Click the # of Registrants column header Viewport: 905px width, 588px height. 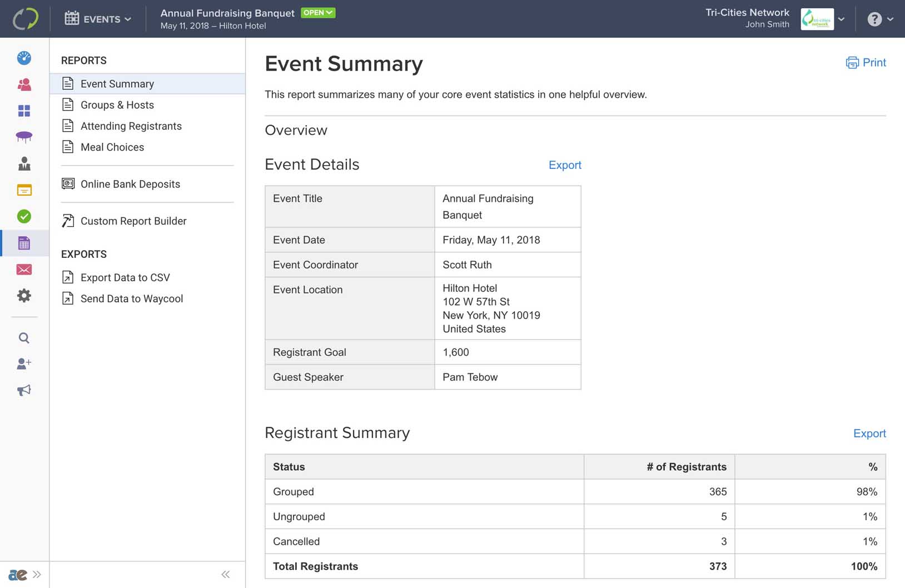coord(659,467)
